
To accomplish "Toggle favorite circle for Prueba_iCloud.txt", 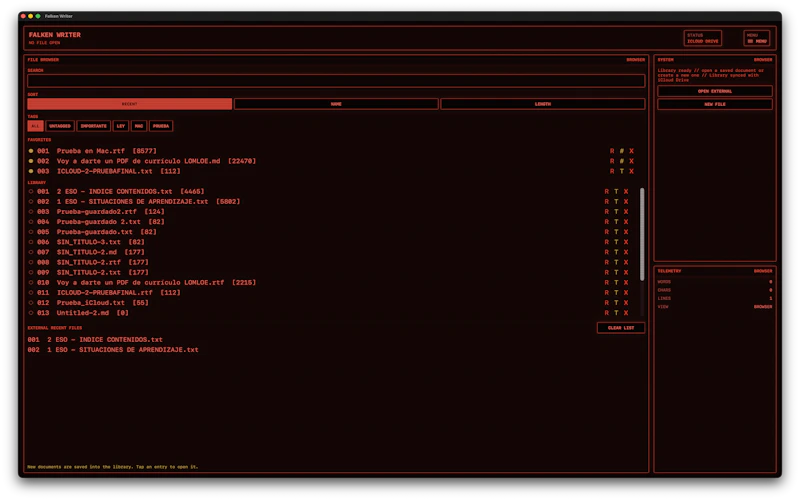I will click(x=31, y=303).
